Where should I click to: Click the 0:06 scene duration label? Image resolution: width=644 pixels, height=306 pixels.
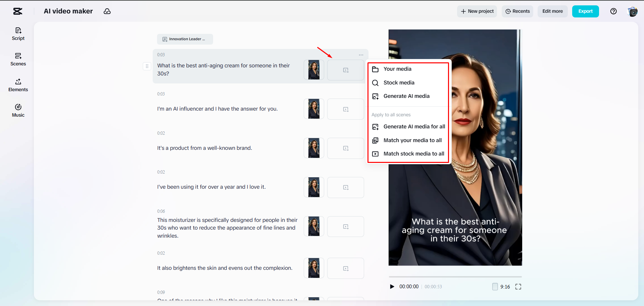[161, 211]
